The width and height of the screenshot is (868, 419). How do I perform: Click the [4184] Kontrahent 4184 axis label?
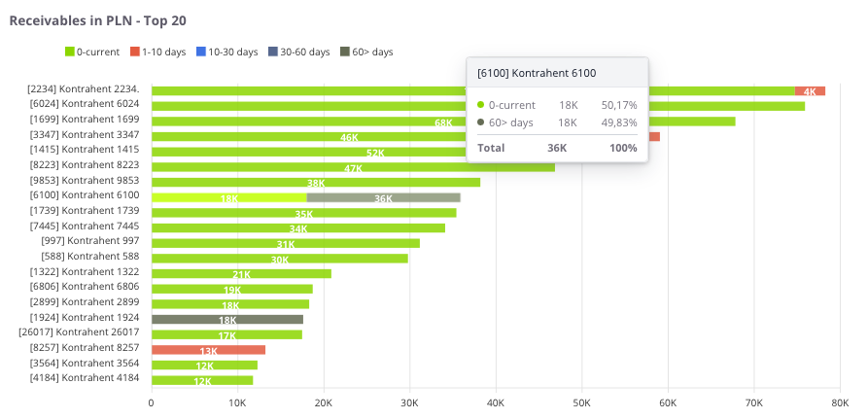point(85,377)
